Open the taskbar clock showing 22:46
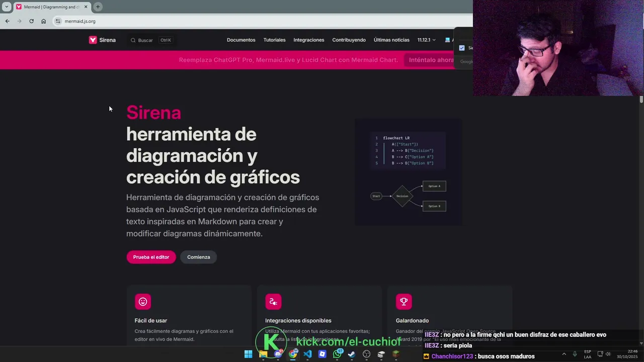Image resolution: width=644 pixels, height=362 pixels. (627, 354)
